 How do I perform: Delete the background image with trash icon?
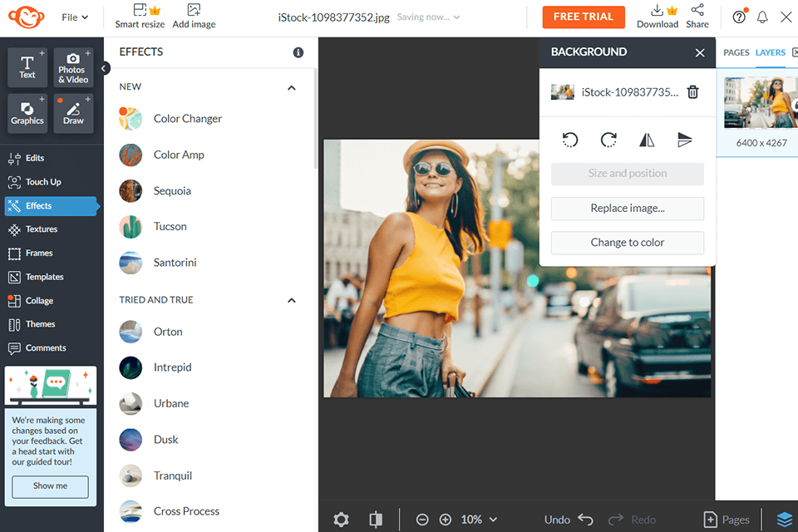pyautogui.click(x=692, y=92)
